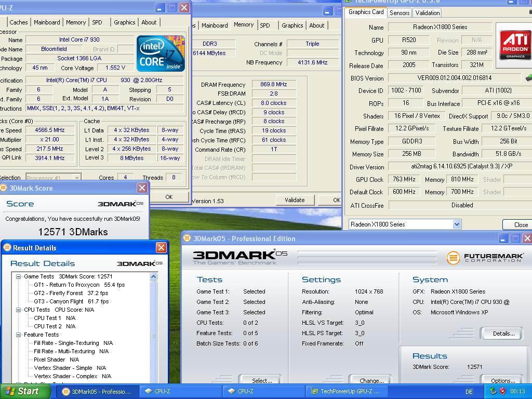The image size is (532, 399).
Task: Click the 3DMark Score title bar icon
Action: pyautogui.click(x=3, y=188)
